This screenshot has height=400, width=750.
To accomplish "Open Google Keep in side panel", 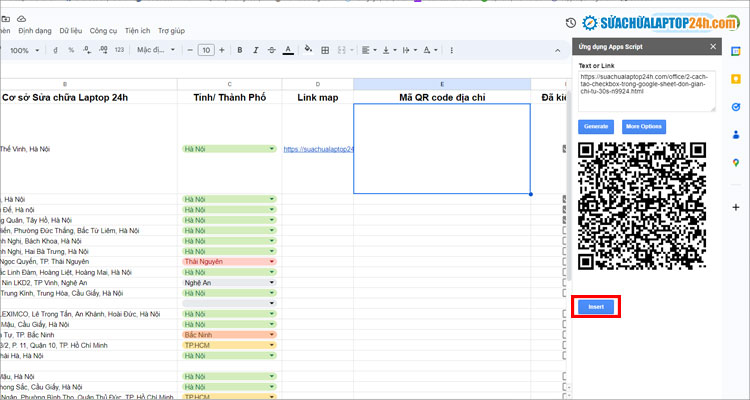I will [735, 78].
